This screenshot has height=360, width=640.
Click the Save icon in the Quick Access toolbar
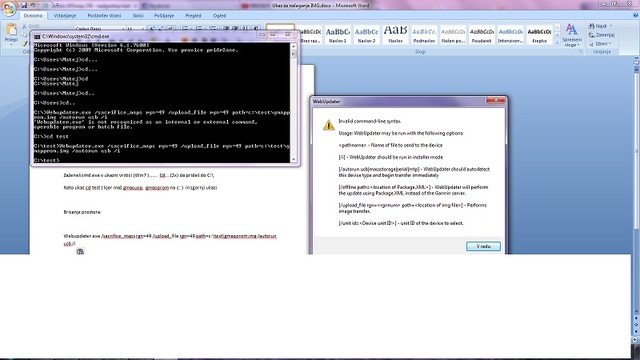24,5
